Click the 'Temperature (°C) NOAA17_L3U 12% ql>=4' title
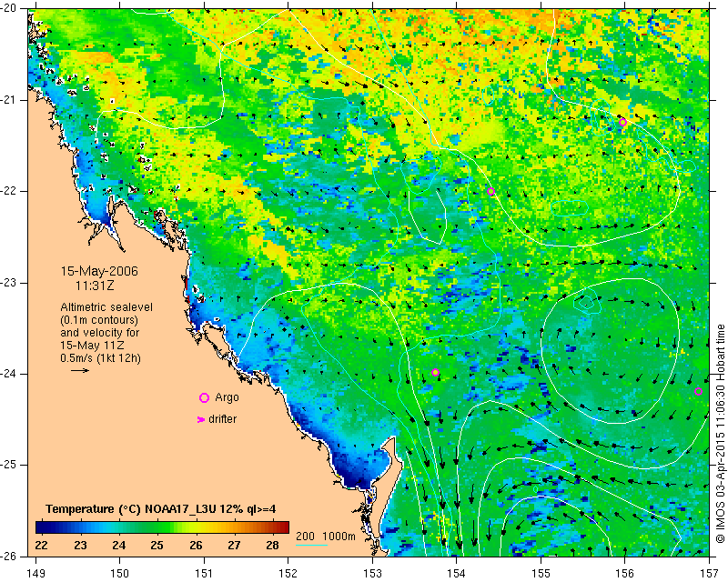The image size is (728, 582). pos(161,509)
